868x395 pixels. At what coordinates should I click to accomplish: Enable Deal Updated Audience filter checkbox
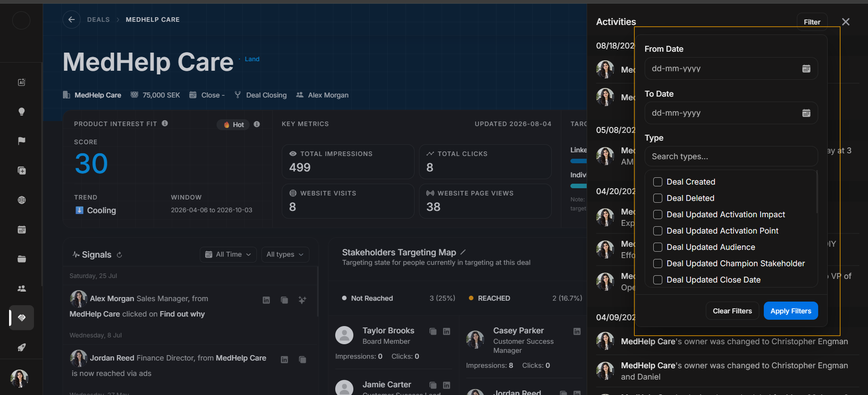point(658,247)
